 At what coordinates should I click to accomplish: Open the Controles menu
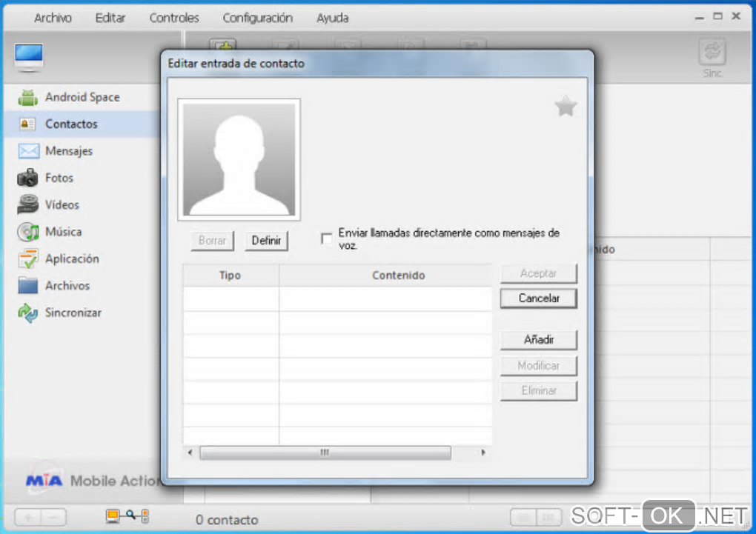174,18
